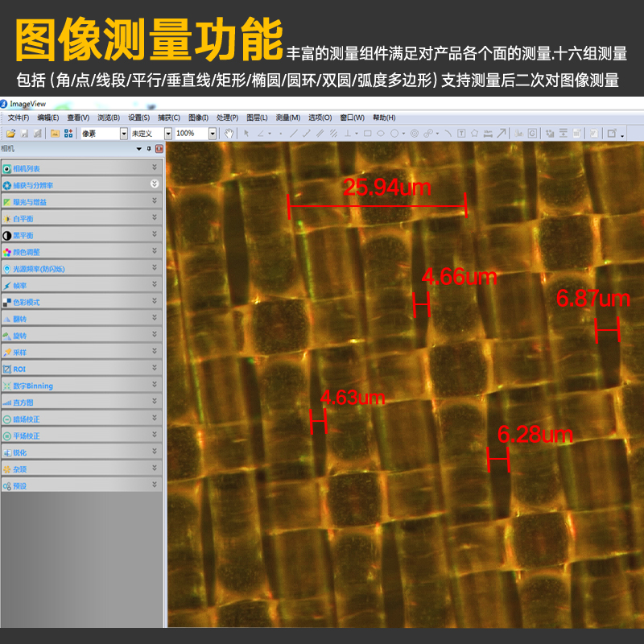Select the Arc measurement tool

click(x=448, y=134)
